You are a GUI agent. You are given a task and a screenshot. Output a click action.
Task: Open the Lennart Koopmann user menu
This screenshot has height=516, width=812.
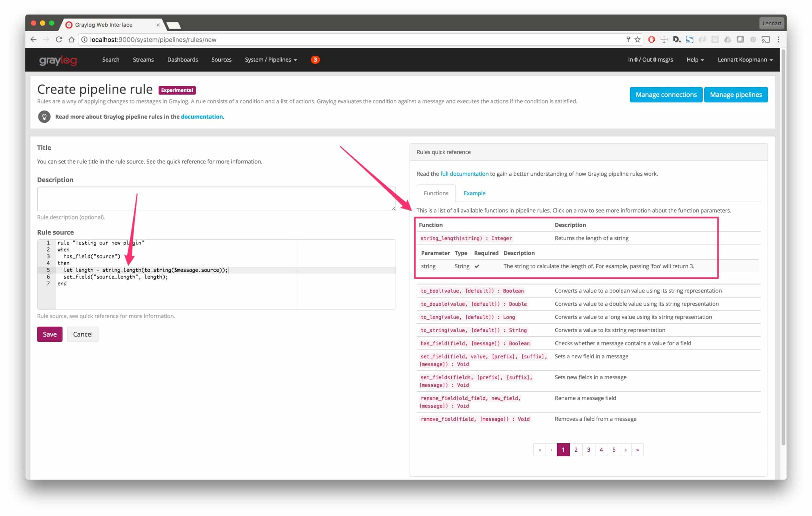click(x=745, y=60)
